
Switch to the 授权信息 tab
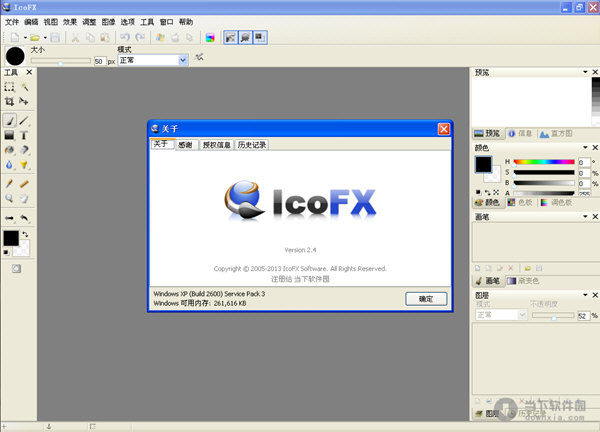(217, 145)
